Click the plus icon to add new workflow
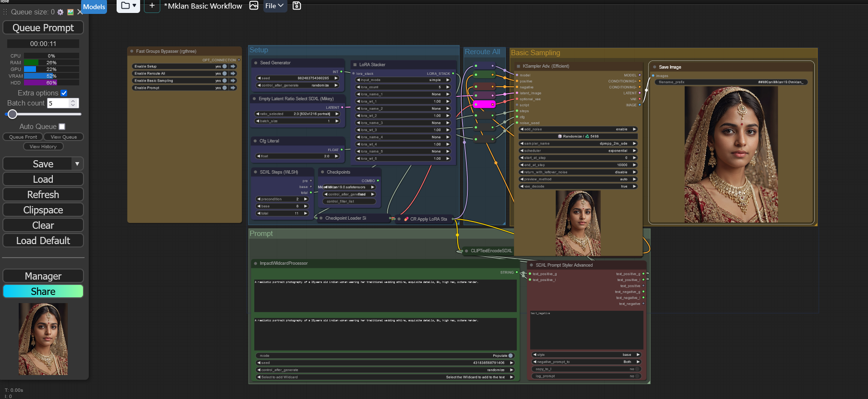The image size is (868, 399). click(x=152, y=6)
